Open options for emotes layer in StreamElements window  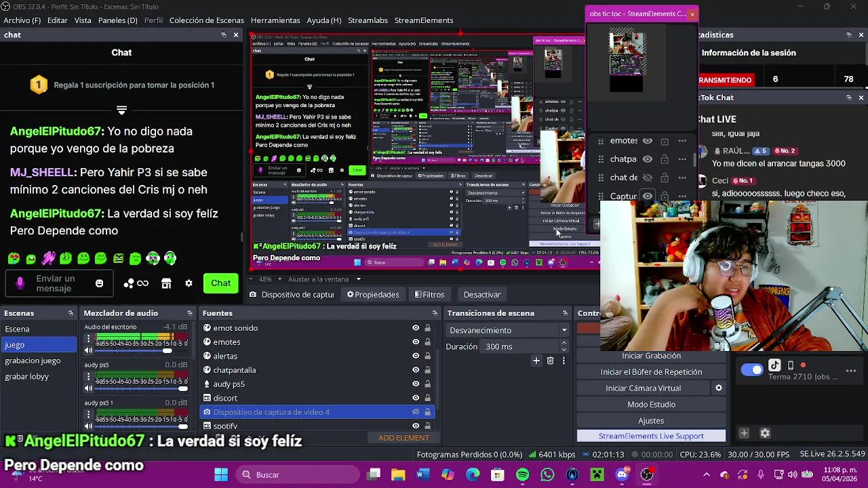click(x=682, y=141)
